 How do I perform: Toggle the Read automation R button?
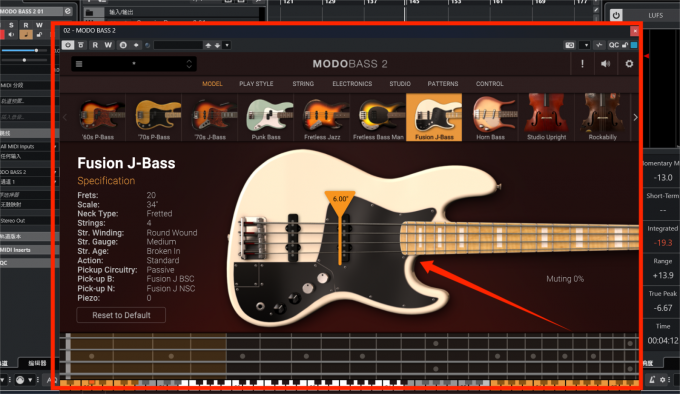(95, 45)
